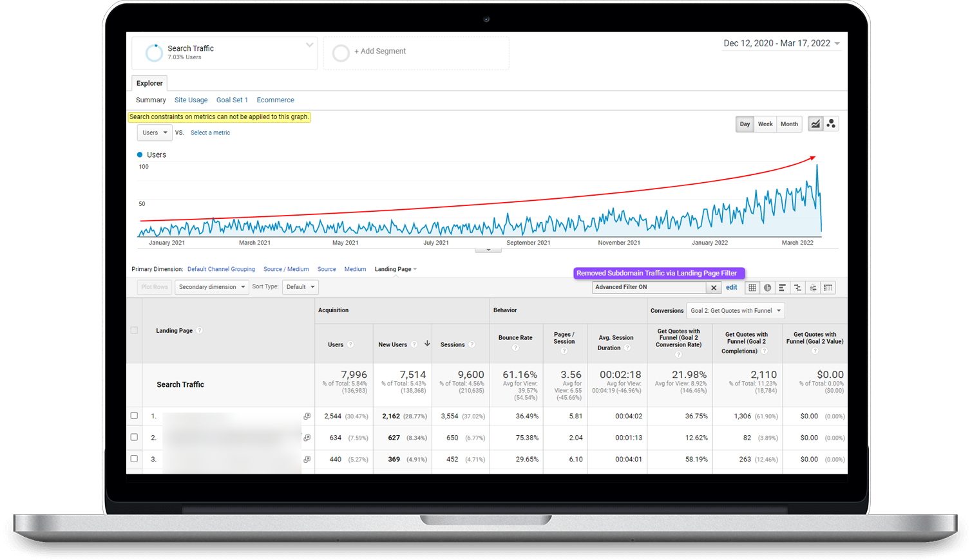The width and height of the screenshot is (972, 560).
Task: Click help icon next to Goal 2 Completions
Action: click(765, 351)
